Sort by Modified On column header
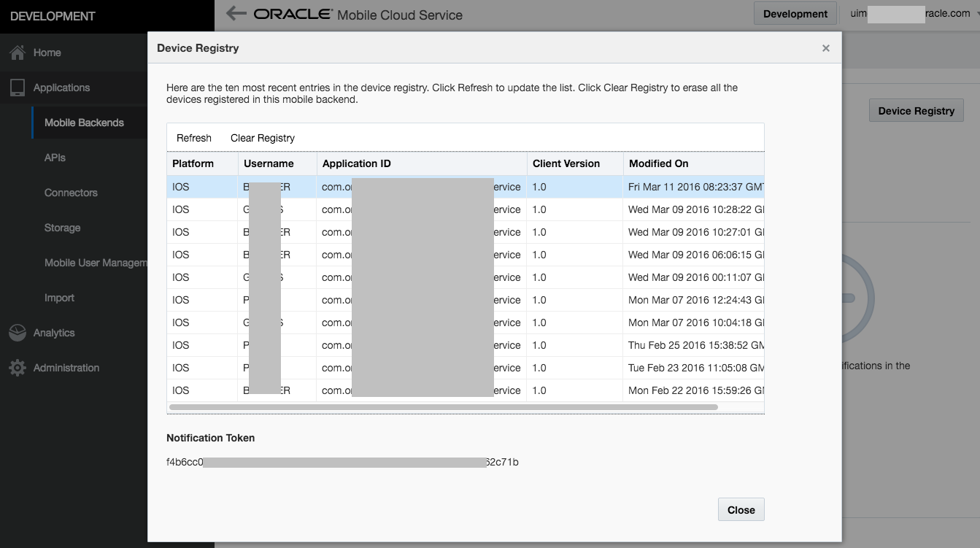The image size is (980, 548). 694,163
